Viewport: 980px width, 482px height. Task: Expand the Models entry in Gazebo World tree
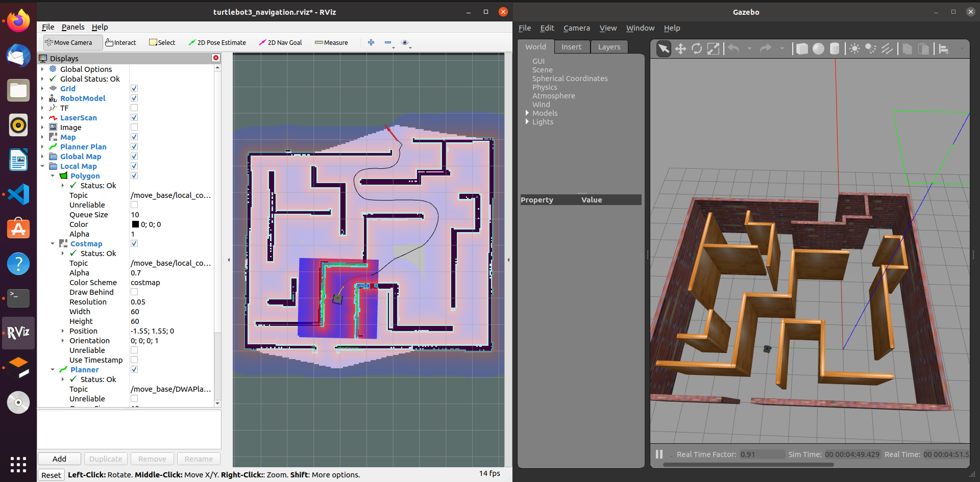point(527,113)
